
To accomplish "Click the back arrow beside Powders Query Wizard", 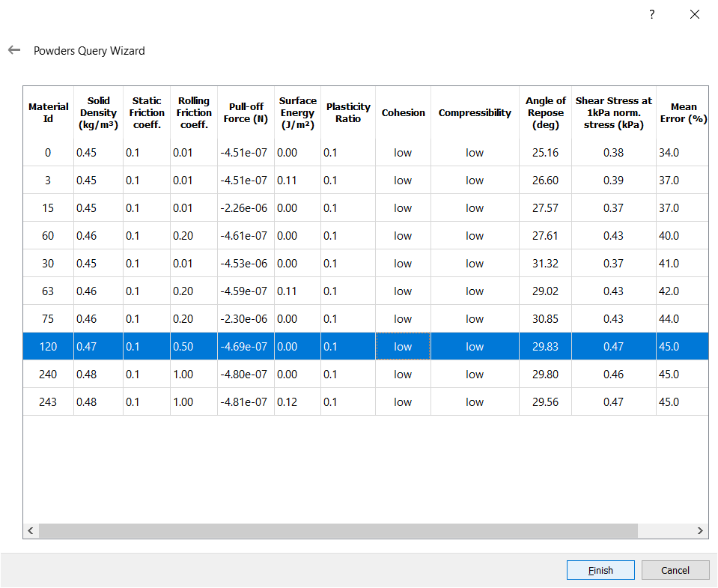I will (14, 50).
